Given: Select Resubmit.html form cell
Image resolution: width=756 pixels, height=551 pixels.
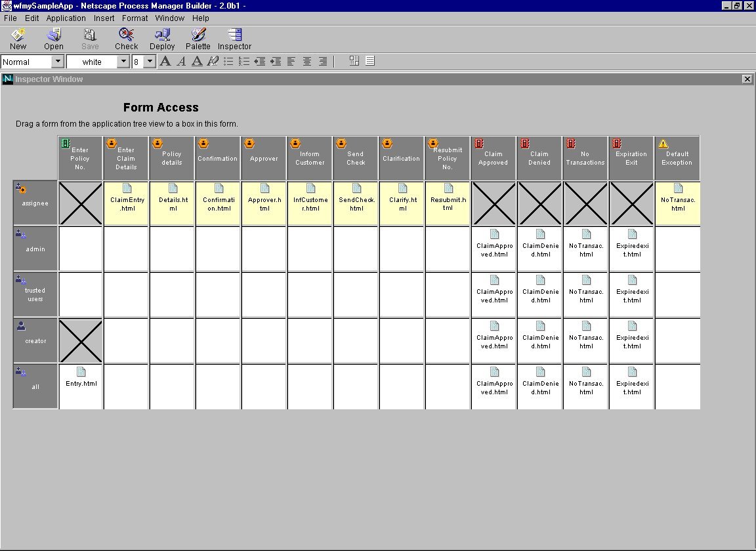Looking at the screenshot, I should point(448,203).
